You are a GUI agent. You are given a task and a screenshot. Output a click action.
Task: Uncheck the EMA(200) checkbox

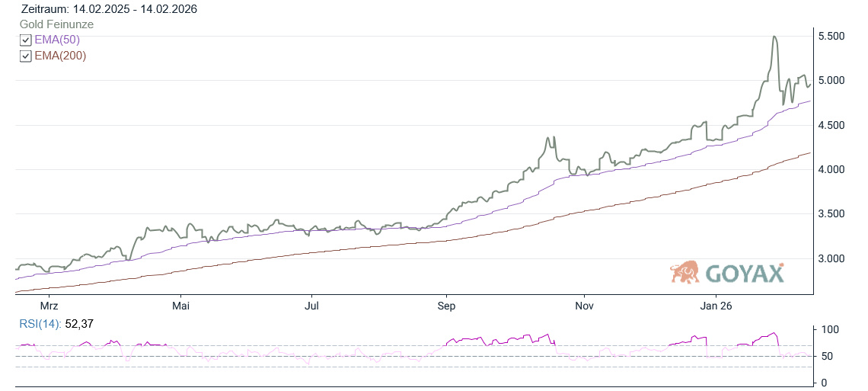pyautogui.click(x=25, y=56)
